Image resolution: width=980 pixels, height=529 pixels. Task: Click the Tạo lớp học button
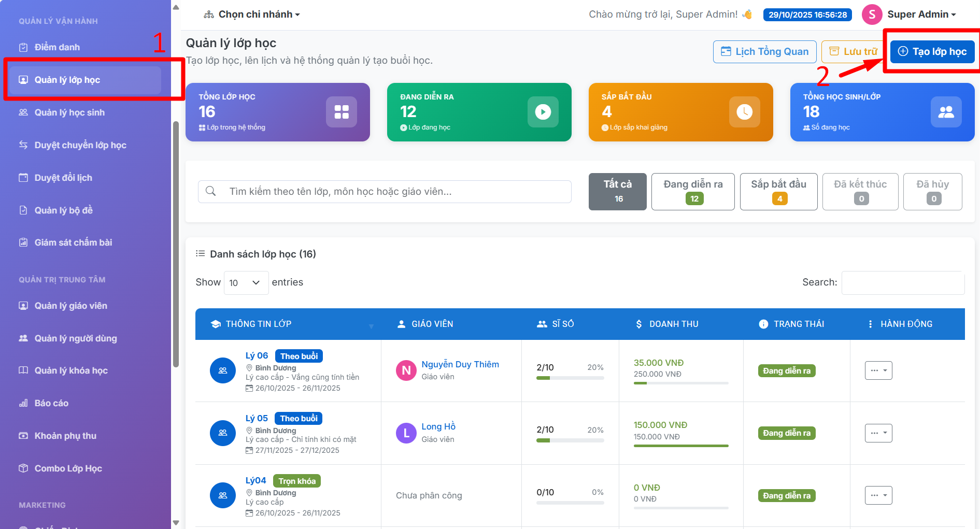pos(932,51)
